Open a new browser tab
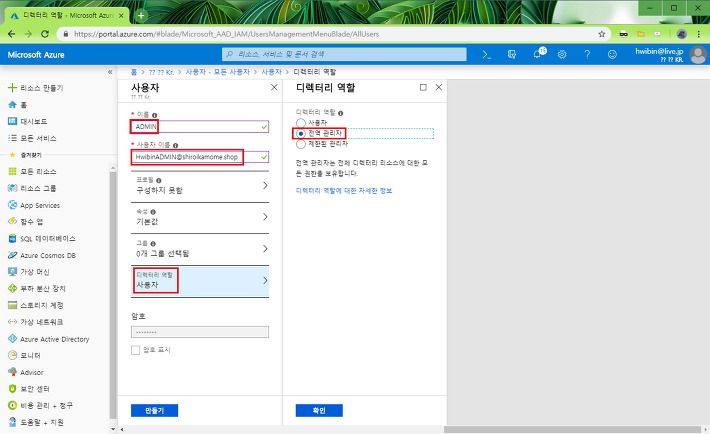 point(141,15)
